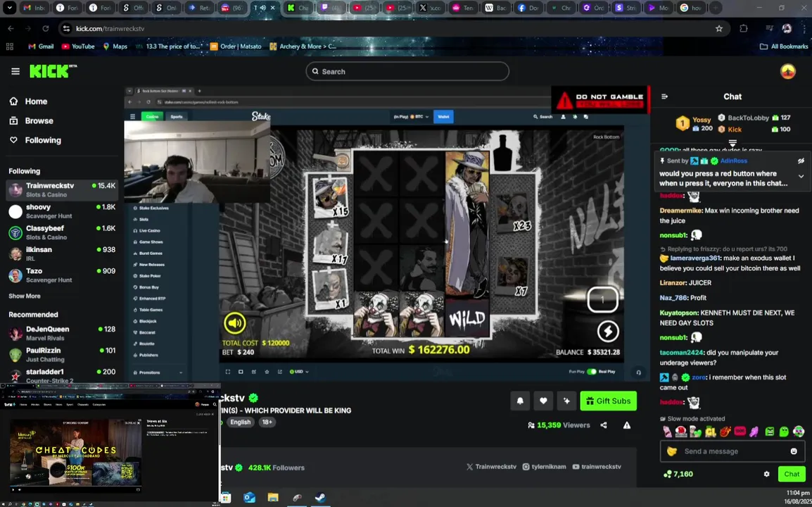
Task: Click the AdinRoss username in pinned message
Action: point(734,161)
